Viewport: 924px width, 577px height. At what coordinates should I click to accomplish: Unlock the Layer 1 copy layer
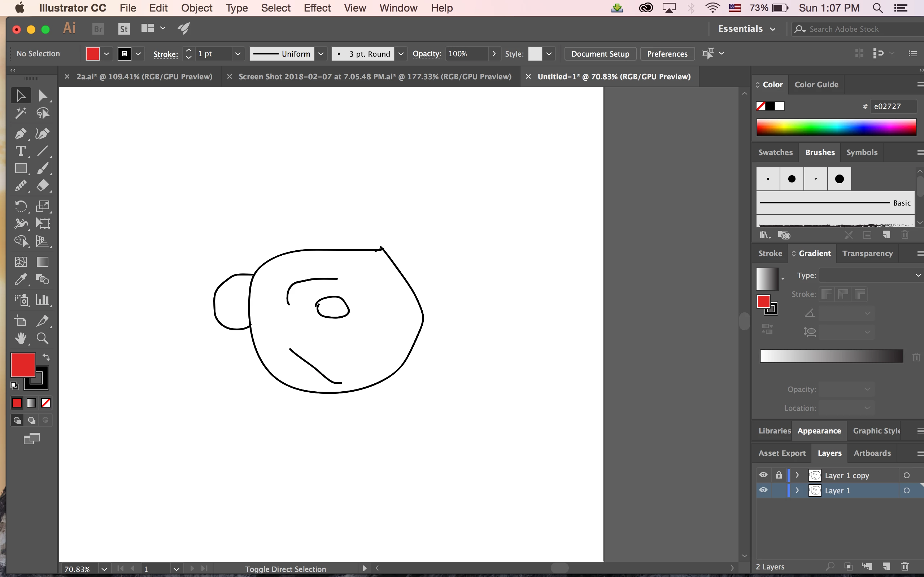[x=779, y=475]
